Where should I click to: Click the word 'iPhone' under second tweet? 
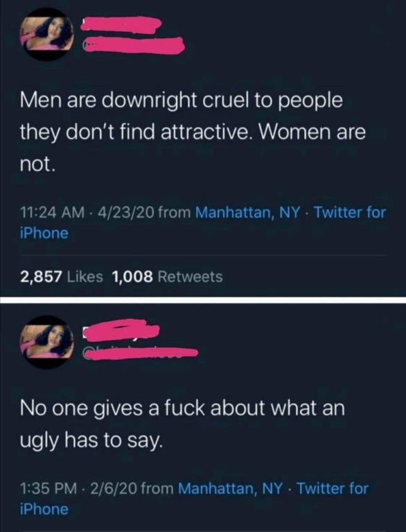(x=44, y=510)
